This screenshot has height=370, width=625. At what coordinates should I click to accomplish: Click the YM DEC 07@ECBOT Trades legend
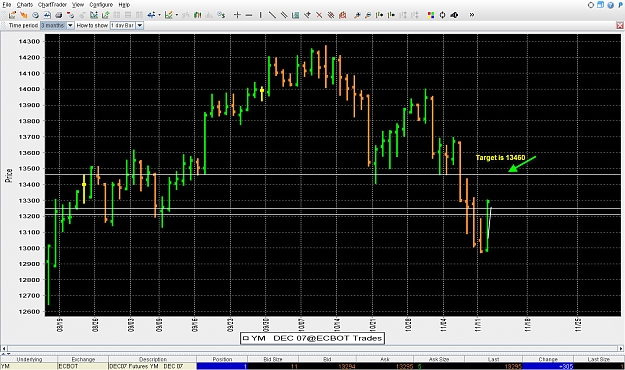pyautogui.click(x=312, y=338)
